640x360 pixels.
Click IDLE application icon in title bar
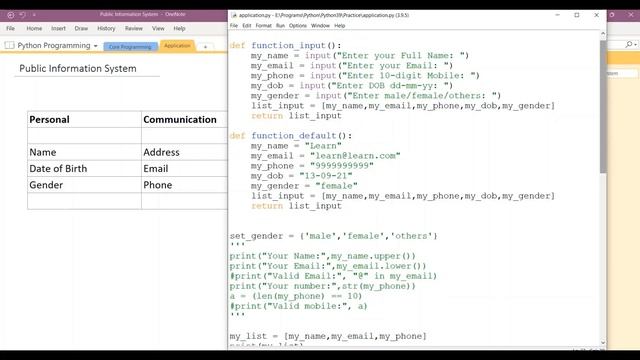pyautogui.click(x=234, y=15)
